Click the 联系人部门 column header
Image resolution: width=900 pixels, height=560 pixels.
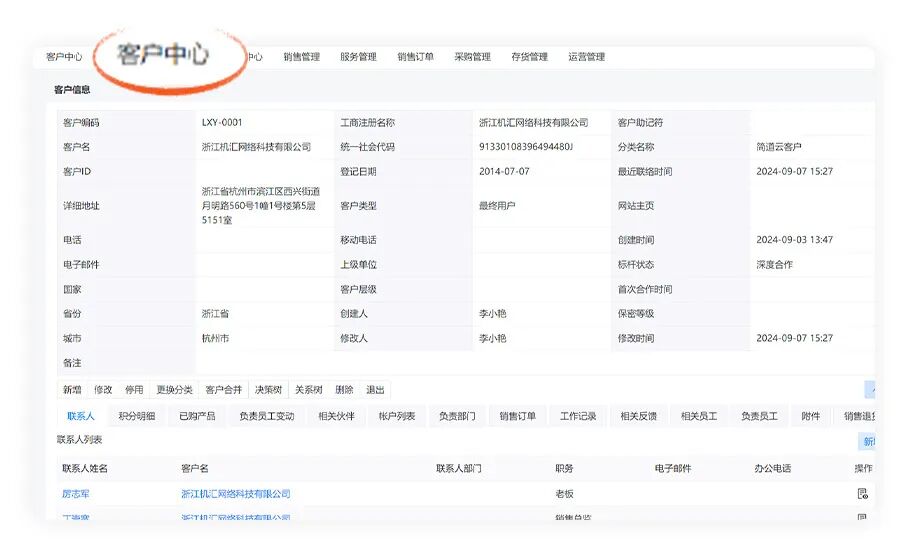459,468
